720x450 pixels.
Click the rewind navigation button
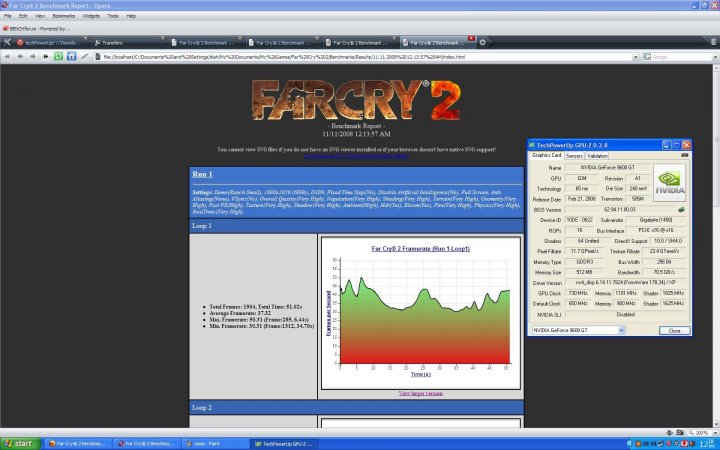tap(7, 56)
